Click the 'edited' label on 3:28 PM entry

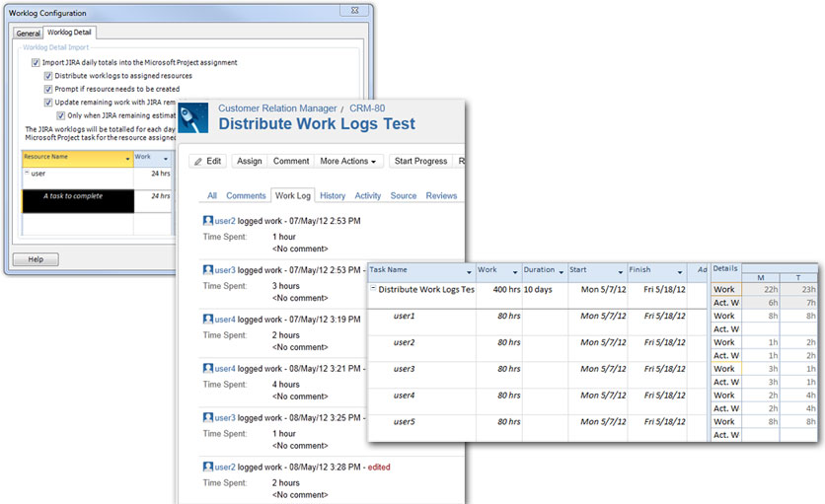379,467
